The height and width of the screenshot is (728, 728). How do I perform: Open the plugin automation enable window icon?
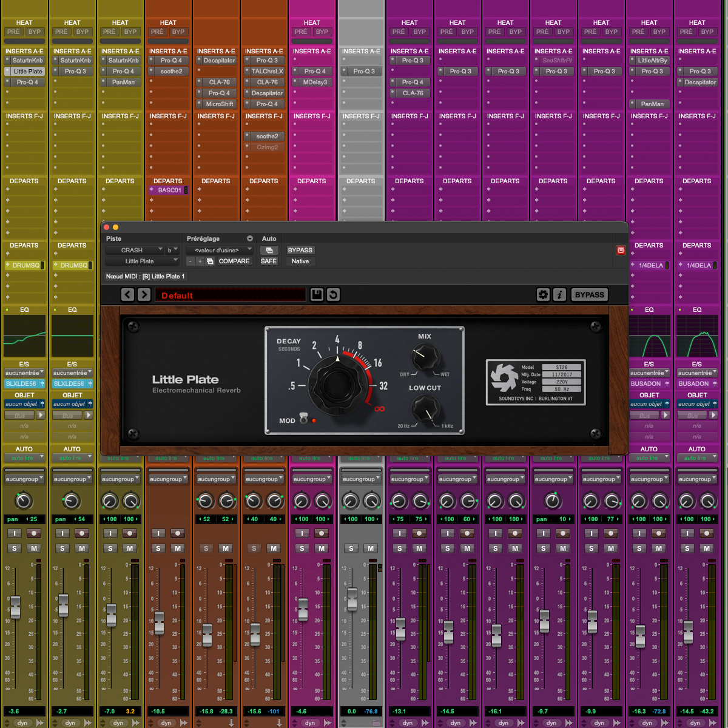[269, 250]
